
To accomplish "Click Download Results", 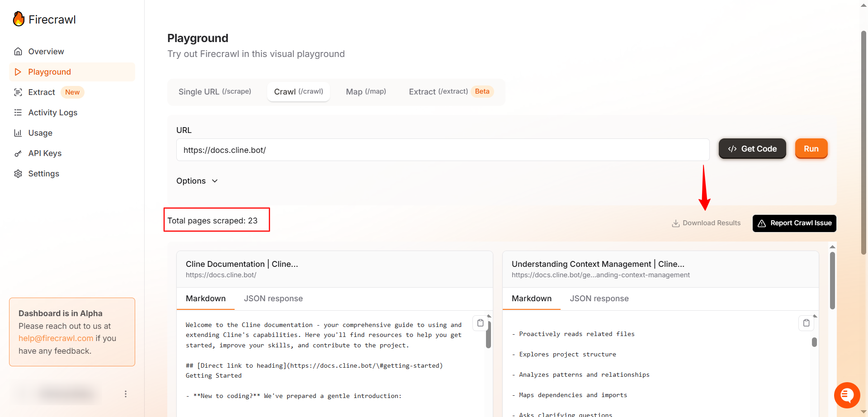I will (x=706, y=223).
